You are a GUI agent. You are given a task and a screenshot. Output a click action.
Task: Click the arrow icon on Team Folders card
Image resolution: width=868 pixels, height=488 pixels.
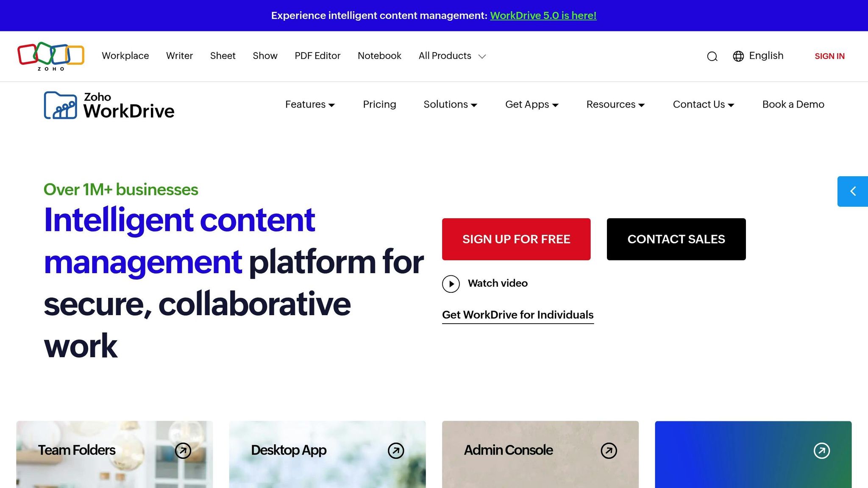tap(182, 451)
